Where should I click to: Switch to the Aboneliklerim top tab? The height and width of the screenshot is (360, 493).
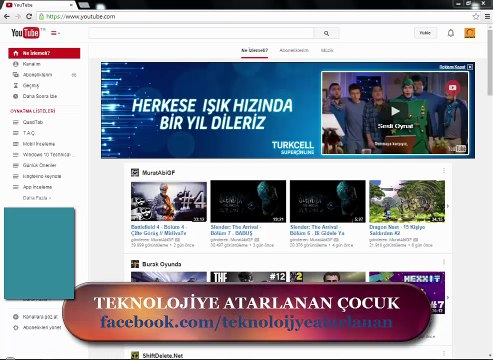(294, 50)
